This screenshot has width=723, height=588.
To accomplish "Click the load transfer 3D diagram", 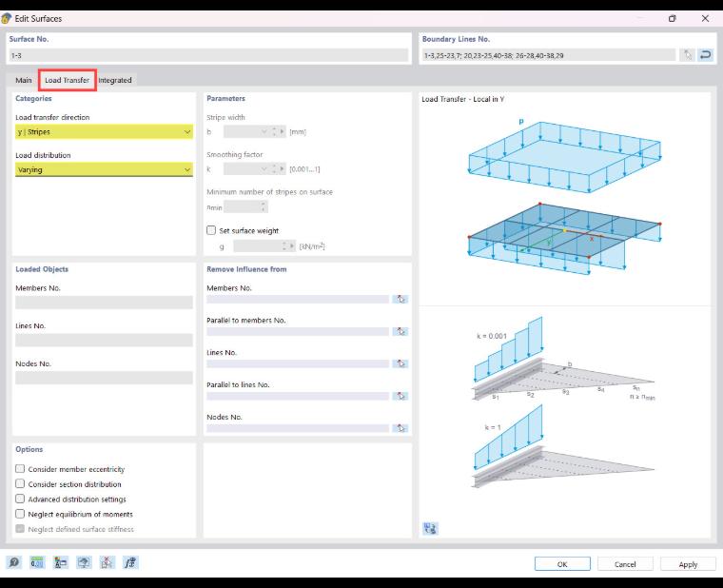I will pos(564,197).
